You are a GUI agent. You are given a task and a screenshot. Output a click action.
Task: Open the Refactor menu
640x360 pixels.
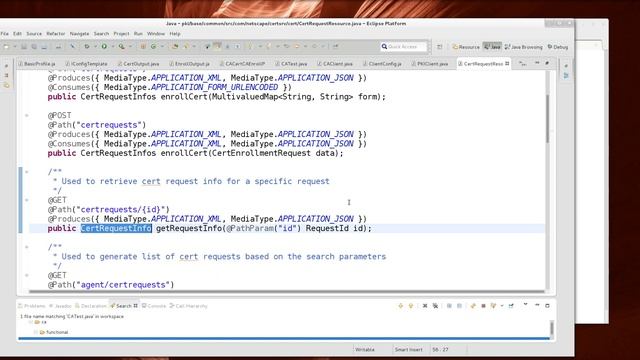(56, 34)
